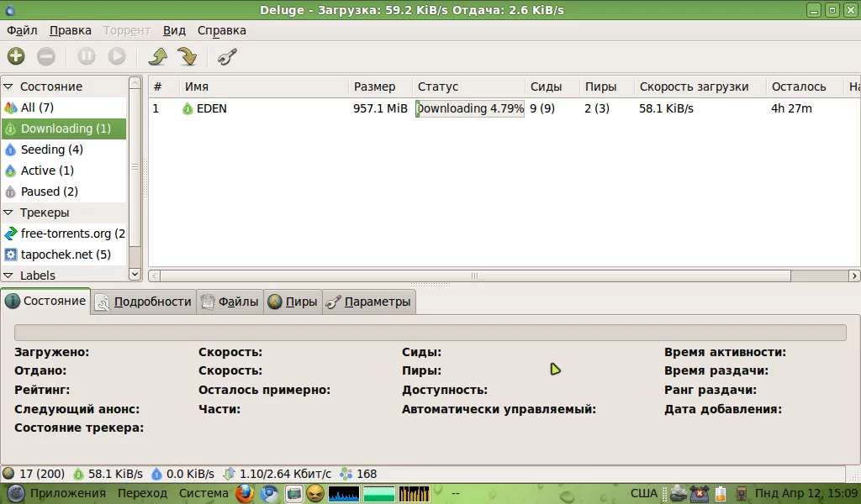The width and height of the screenshot is (861, 504).
Task: Sort torrents by the Сиды column header
Action: click(x=552, y=87)
